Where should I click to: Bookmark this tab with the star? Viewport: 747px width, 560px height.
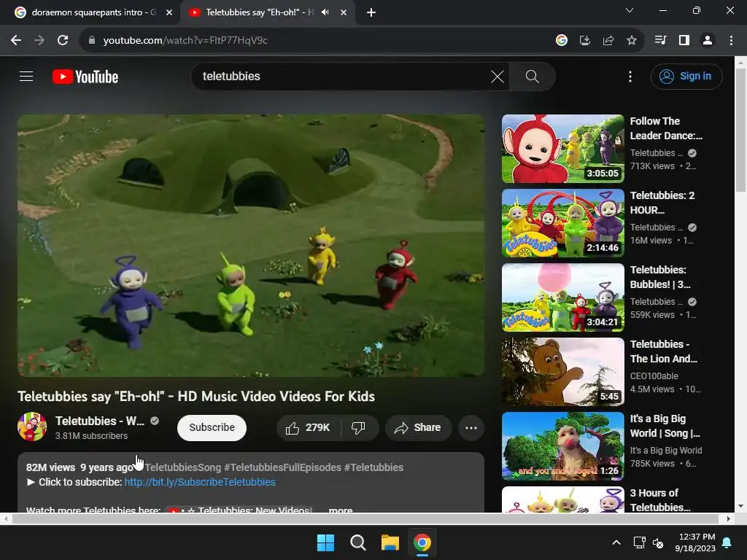(632, 41)
